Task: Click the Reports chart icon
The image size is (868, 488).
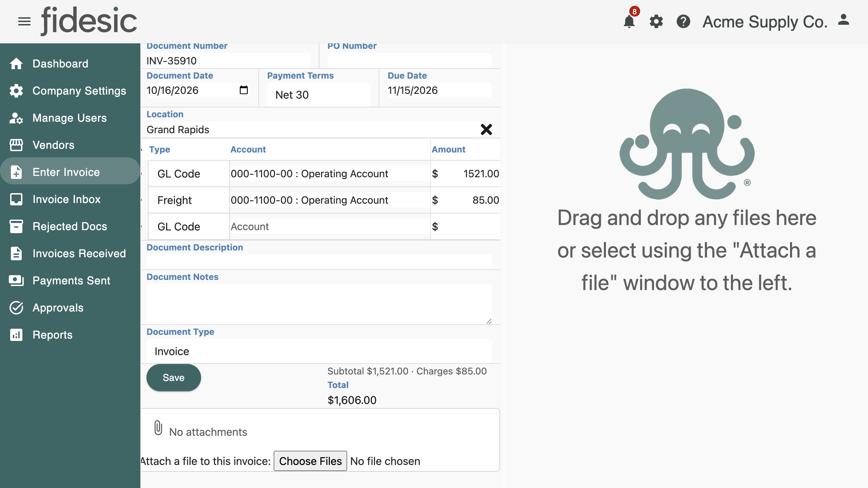Action: (16, 335)
